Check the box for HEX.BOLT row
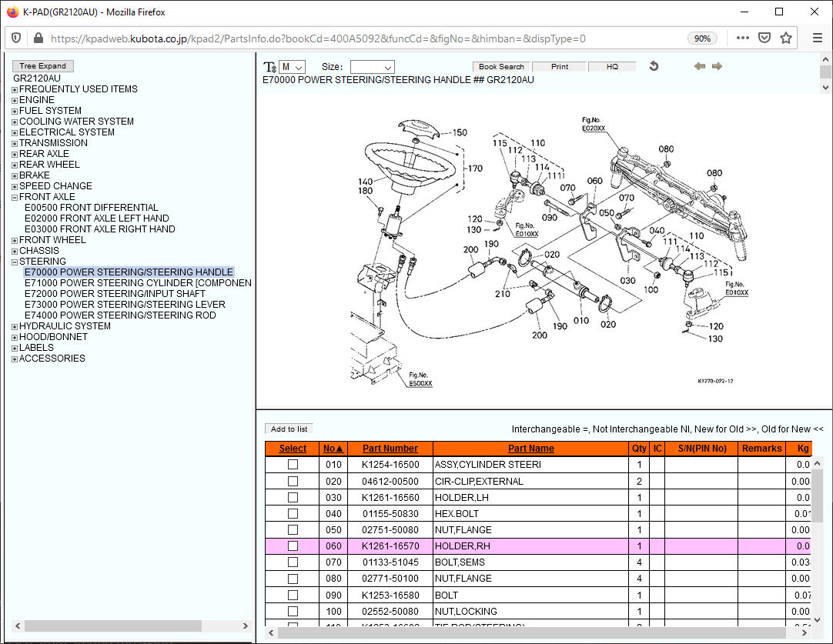This screenshot has height=644, width=833. click(293, 513)
